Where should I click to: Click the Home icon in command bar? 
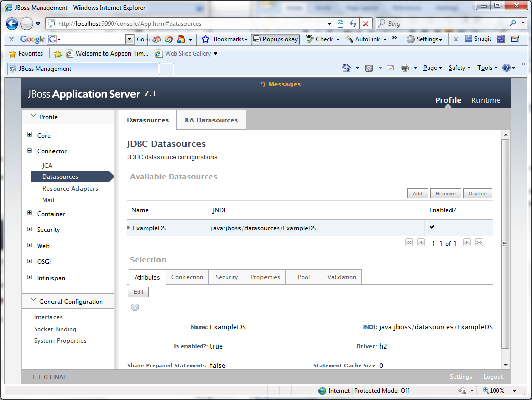click(346, 68)
